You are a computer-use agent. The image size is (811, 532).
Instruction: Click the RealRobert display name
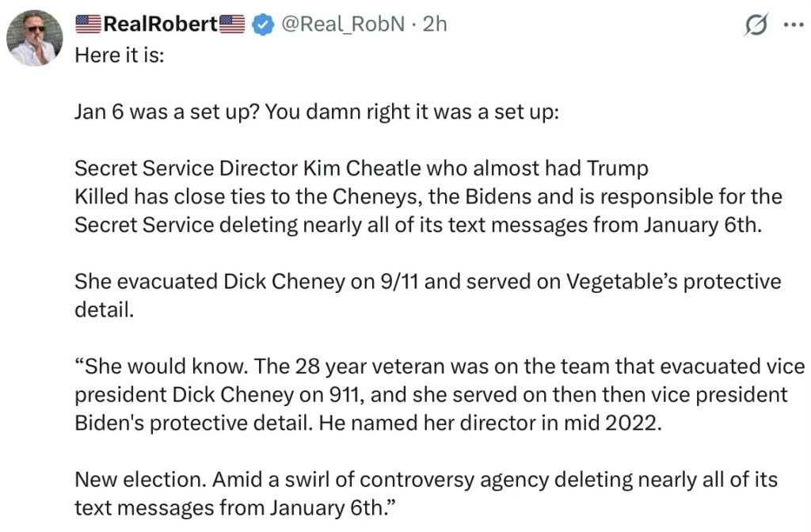click(x=161, y=25)
